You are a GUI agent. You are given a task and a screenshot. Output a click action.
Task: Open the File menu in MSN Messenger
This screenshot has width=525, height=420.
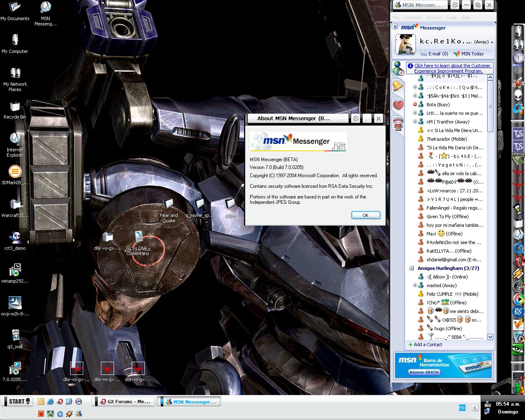coord(396,18)
